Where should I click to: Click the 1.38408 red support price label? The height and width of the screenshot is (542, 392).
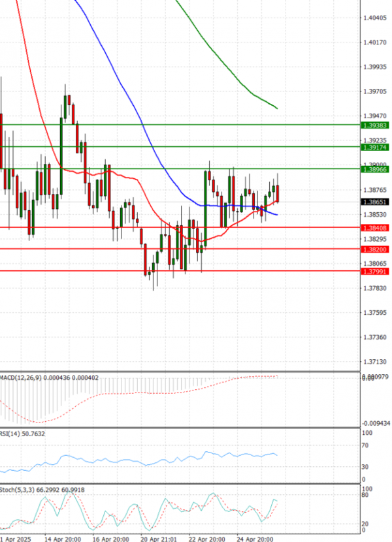[375, 228]
